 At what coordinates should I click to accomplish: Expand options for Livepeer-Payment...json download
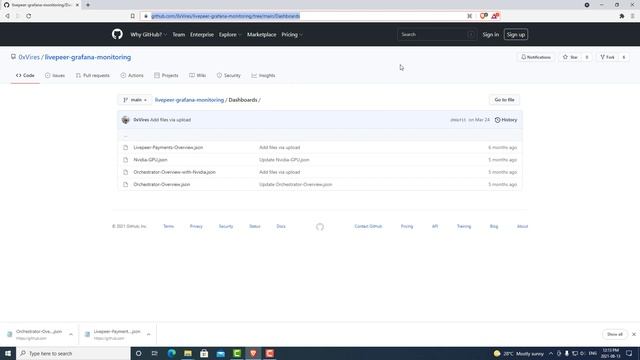pyautogui.click(x=149, y=334)
